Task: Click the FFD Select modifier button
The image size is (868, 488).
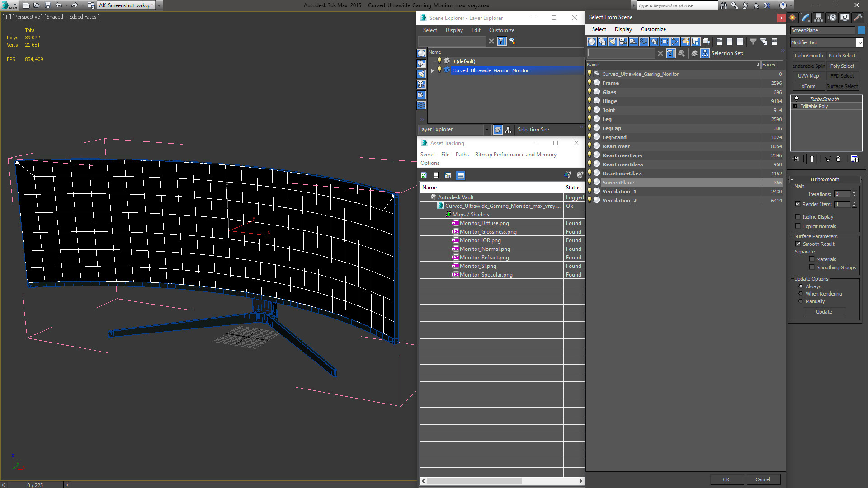Action: (x=842, y=76)
